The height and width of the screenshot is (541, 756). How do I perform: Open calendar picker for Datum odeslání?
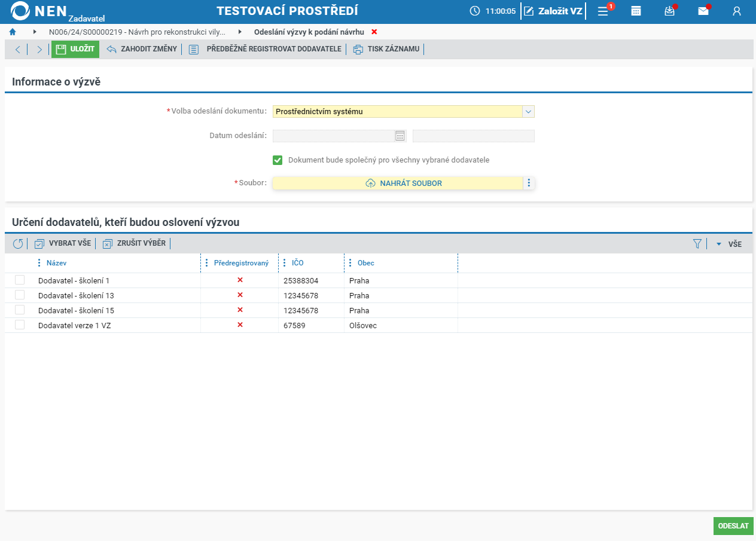click(400, 136)
